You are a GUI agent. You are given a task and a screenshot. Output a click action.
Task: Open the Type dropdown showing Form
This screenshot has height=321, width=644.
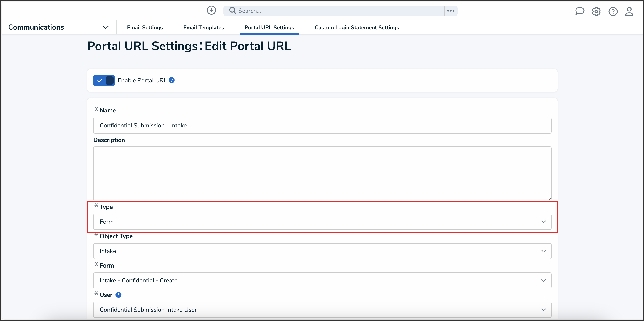(322, 222)
